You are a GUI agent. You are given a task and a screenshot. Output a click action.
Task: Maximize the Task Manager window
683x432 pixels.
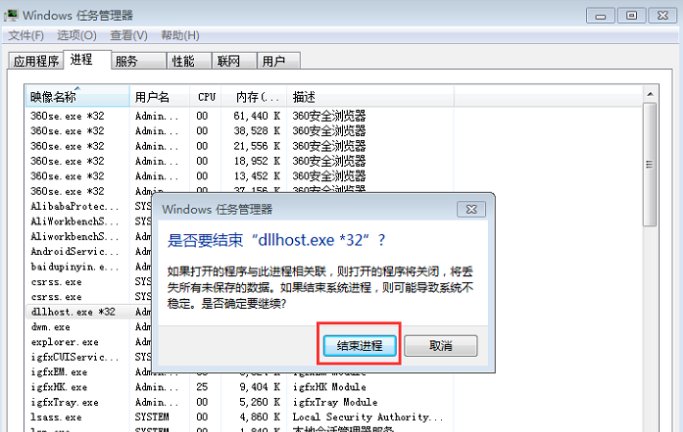pos(631,16)
